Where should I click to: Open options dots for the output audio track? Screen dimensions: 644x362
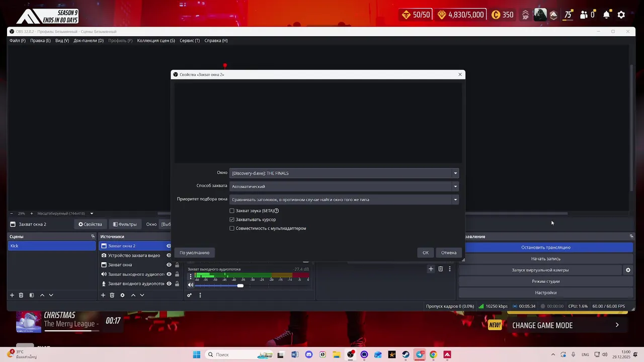(191, 277)
